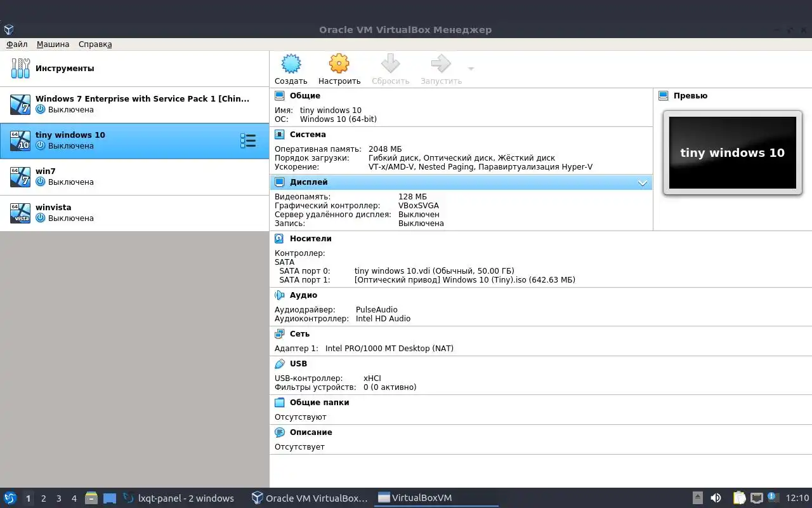Click the Носители disk icon
Image resolution: width=812 pixels, height=508 pixels.
pyautogui.click(x=280, y=239)
